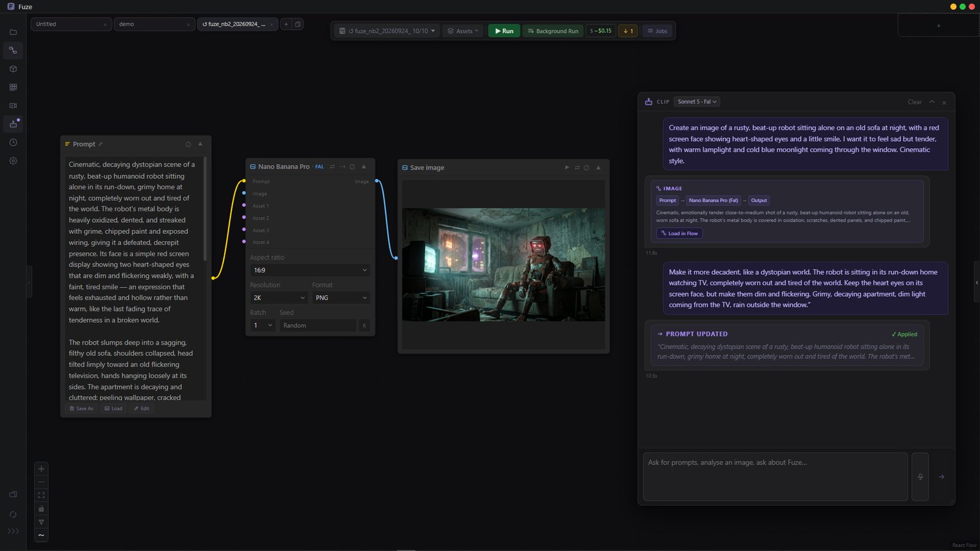Click the zoom out minus canvas control
980x551 pixels.
(41, 482)
